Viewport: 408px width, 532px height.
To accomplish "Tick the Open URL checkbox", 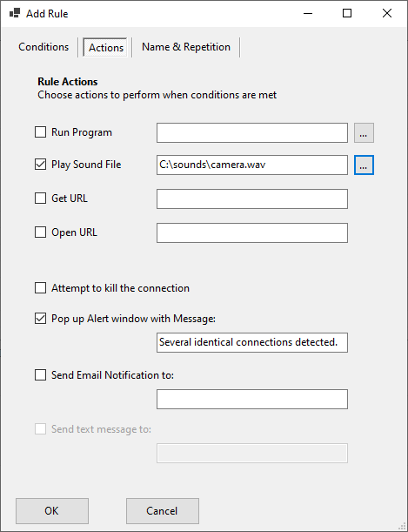I will pos(40,232).
